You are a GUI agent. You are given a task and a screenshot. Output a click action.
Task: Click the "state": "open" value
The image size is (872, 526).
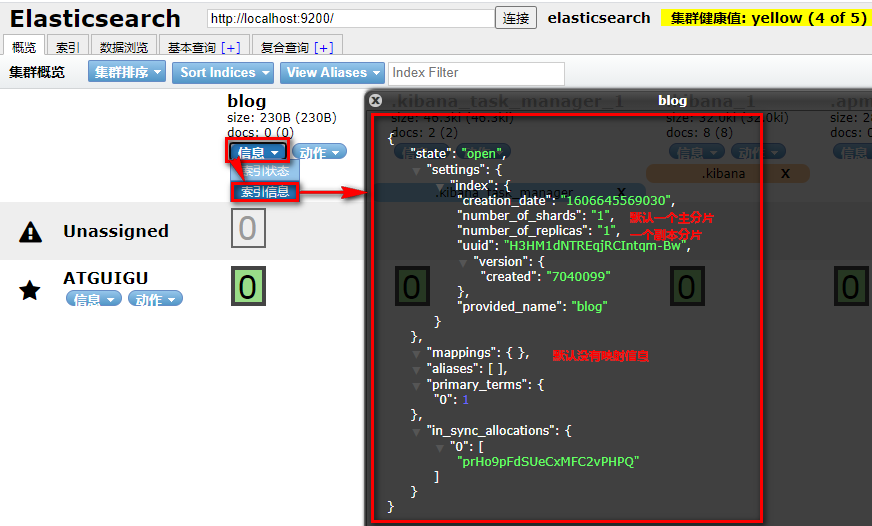tap(482, 153)
